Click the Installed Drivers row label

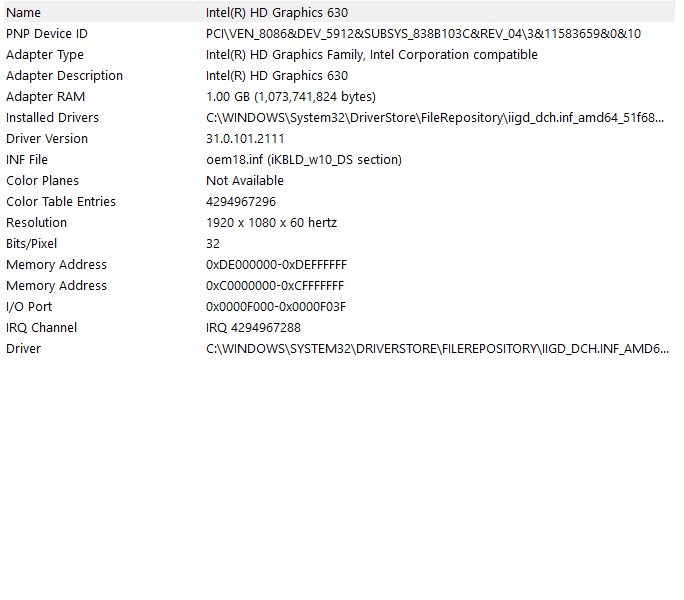pyautogui.click(x=52, y=117)
